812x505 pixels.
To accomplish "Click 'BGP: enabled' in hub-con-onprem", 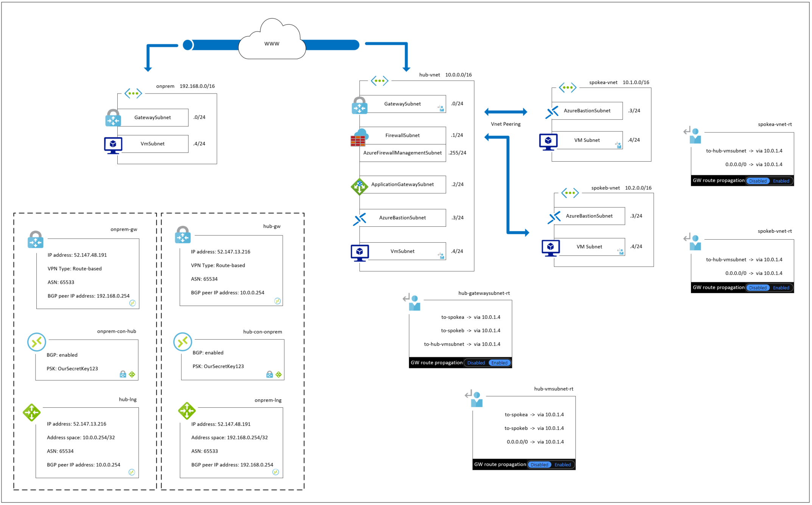I will 208,353.
